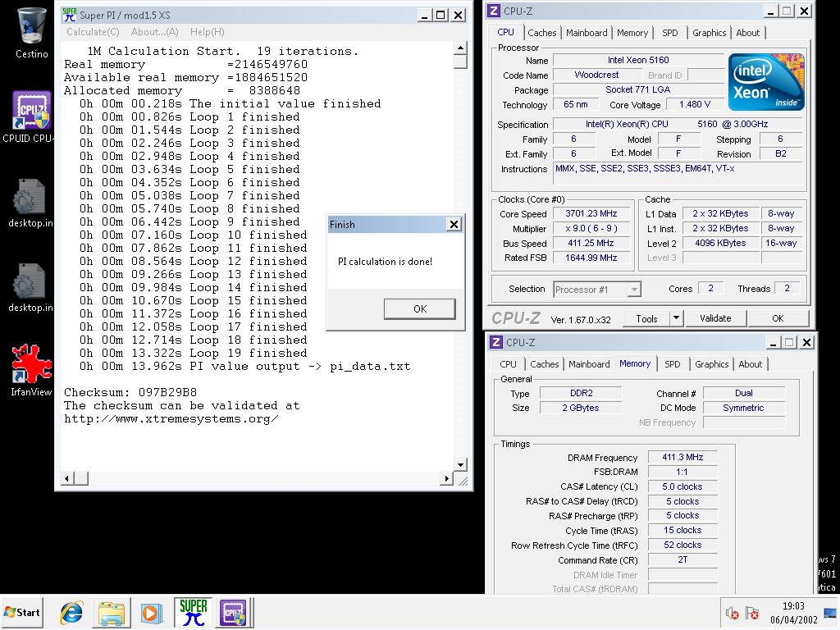Image resolution: width=840 pixels, height=630 pixels.
Task: Open SPD tab in bottom CPU-Z window
Action: [x=673, y=364]
